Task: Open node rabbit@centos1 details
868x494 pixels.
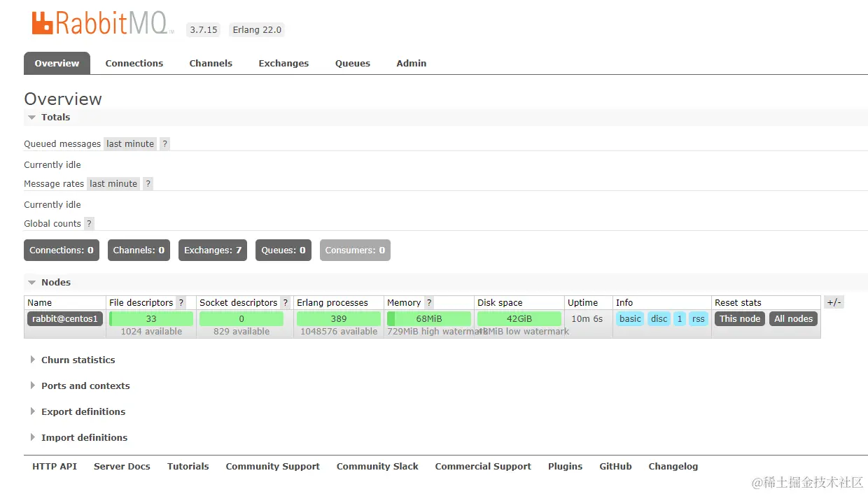Action: coord(65,319)
